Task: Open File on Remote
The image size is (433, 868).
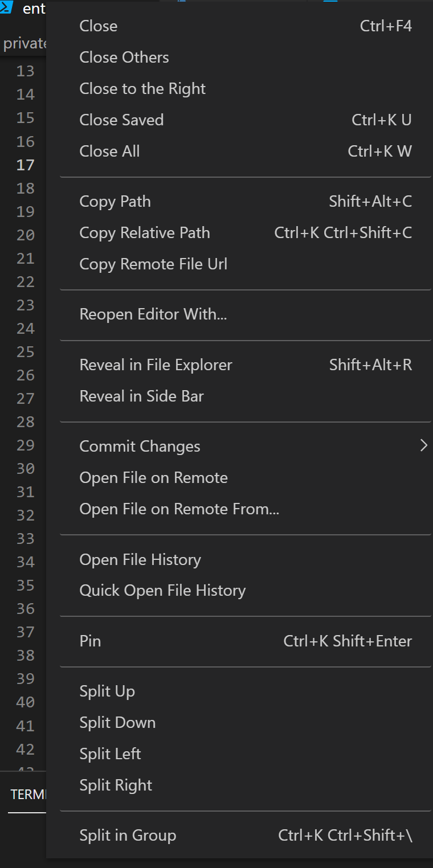Action: coord(153,477)
